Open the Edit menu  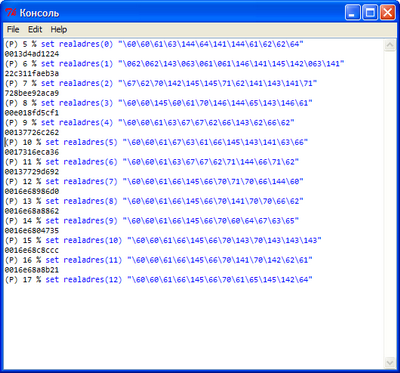point(35,30)
